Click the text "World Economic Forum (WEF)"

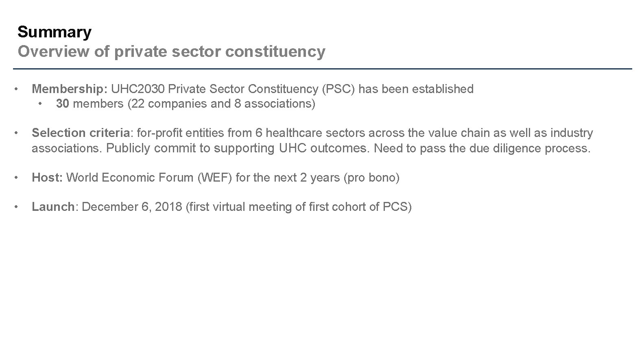click(149, 178)
